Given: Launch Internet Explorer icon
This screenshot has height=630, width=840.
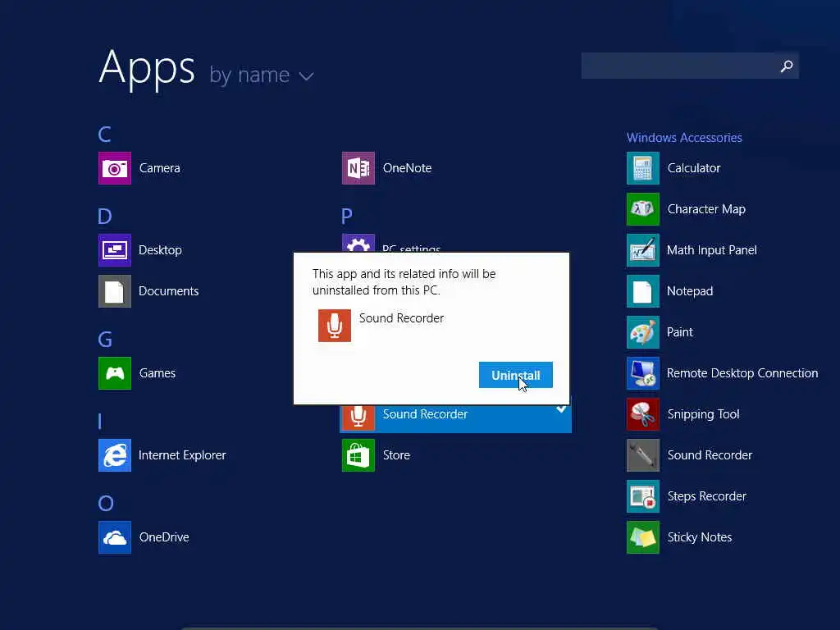Looking at the screenshot, I should tap(115, 455).
